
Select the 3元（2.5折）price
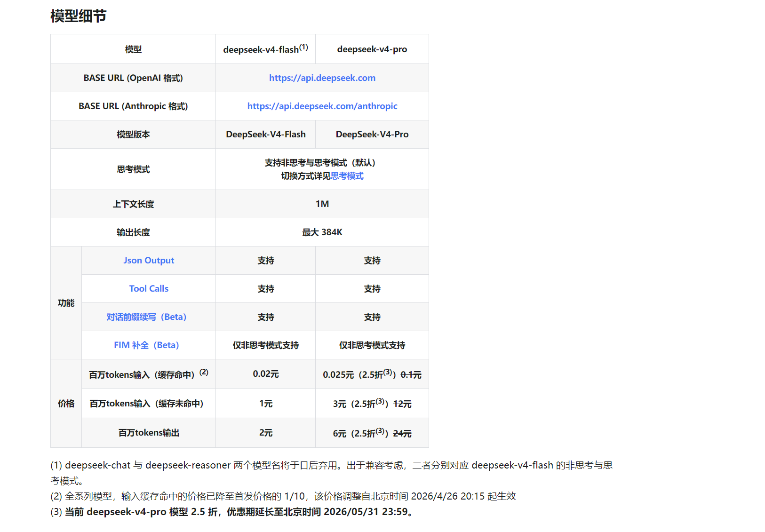click(361, 404)
